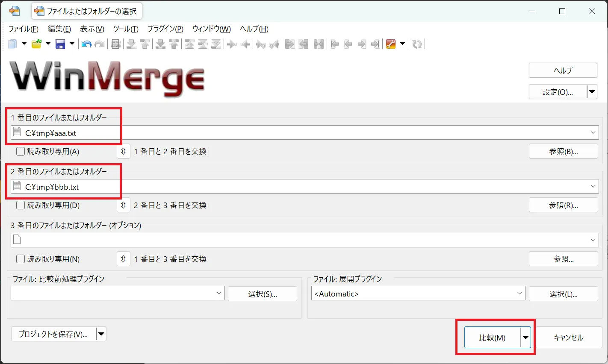The height and width of the screenshot is (364, 608).
Task: Click the Copy Left arrow icon
Action: pyautogui.click(x=245, y=44)
